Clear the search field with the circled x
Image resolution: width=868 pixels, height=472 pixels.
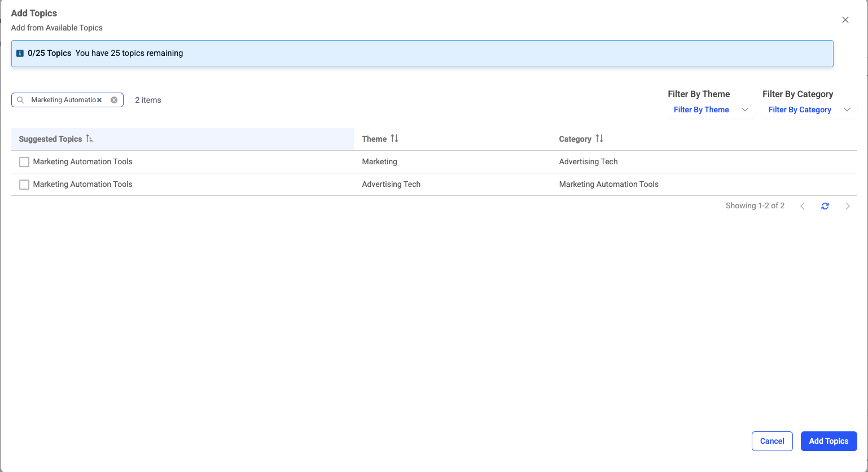[x=114, y=100]
